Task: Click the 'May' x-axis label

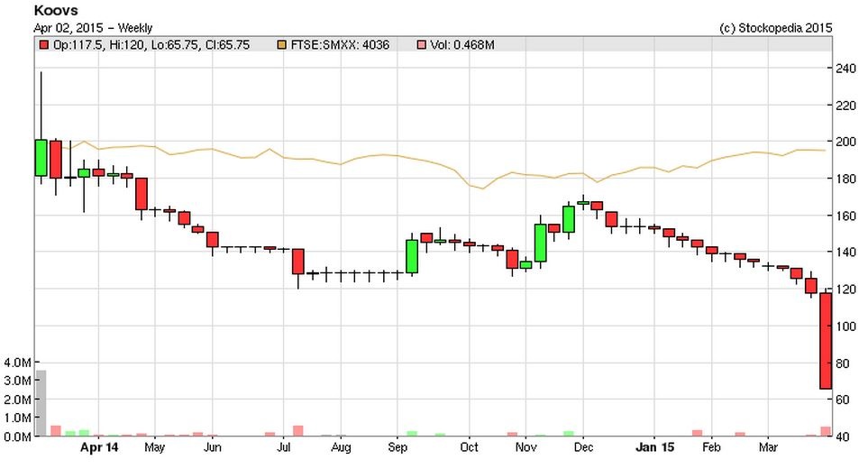Action: pyautogui.click(x=154, y=447)
